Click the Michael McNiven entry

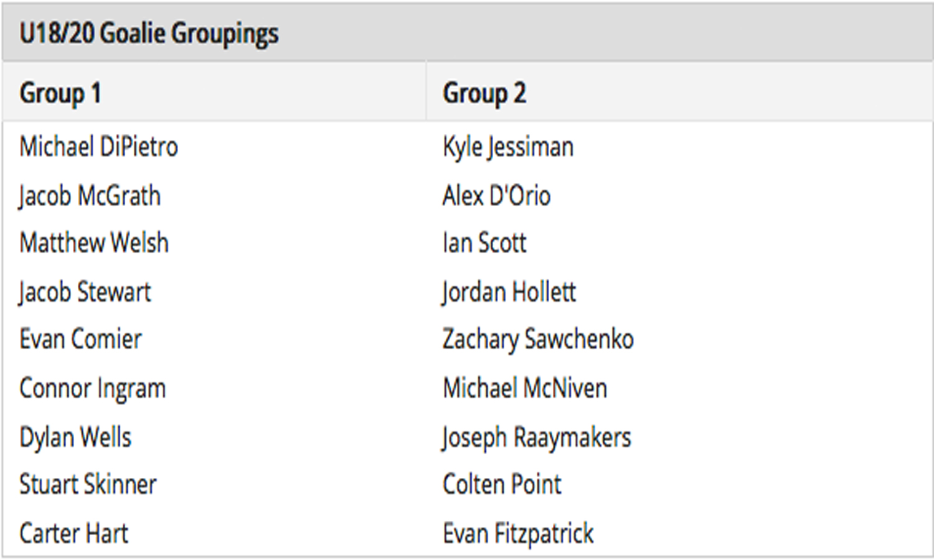point(525,388)
